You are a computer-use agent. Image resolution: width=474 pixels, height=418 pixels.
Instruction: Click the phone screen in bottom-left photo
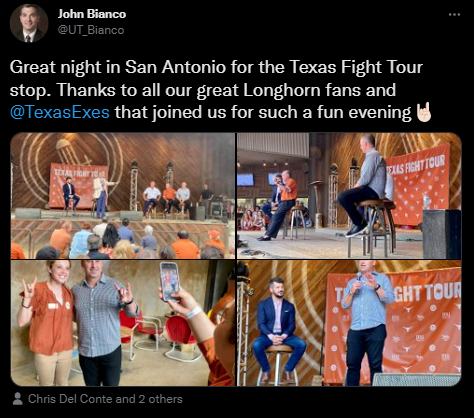[170, 282]
